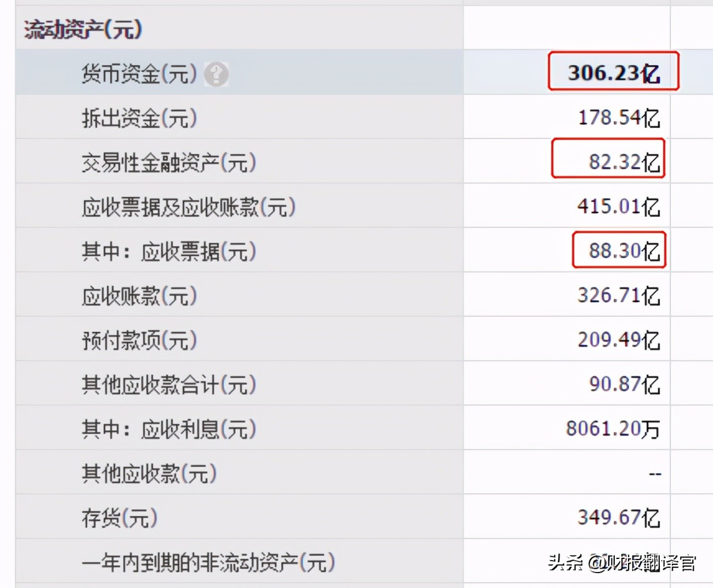The height and width of the screenshot is (588, 713).
Task: Click the 178.54亿 value
Action: (619, 117)
